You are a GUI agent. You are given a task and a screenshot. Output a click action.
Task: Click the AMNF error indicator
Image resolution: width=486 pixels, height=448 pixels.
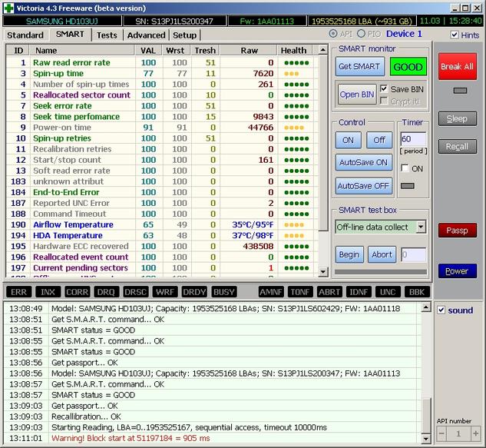(x=271, y=292)
